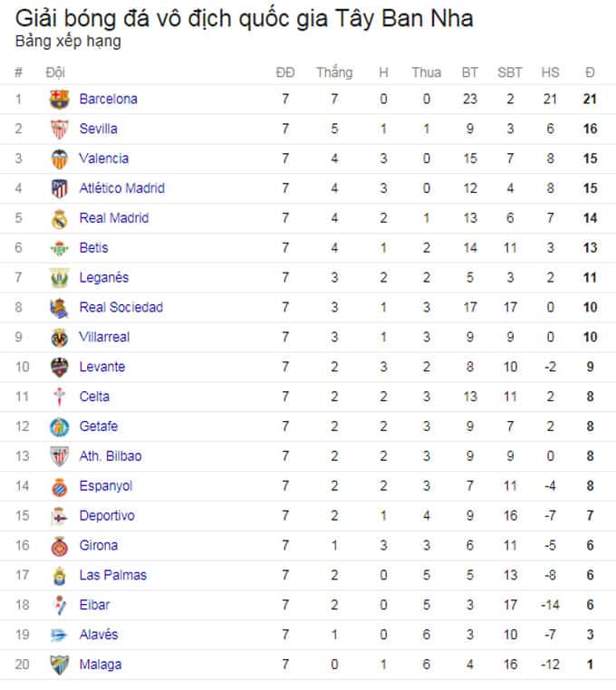The image size is (616, 690).
Task: Click the Atlético Madrid crest icon
Action: pyautogui.click(x=60, y=188)
